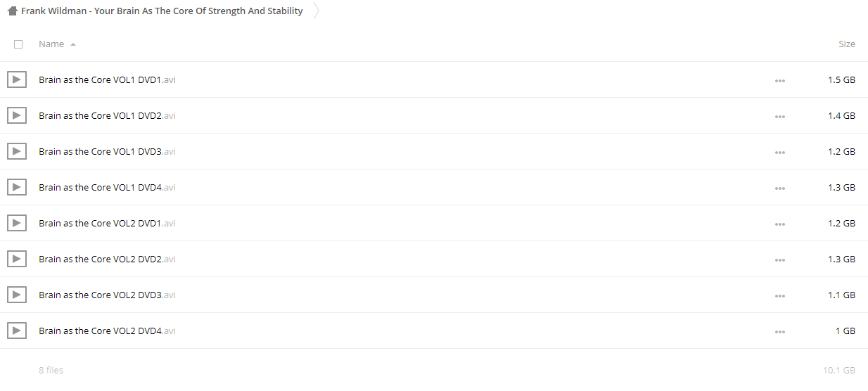Viewport: 868px width, 391px height.
Task: Click the play icon for VOL1 DVD4
Action: [x=17, y=187]
